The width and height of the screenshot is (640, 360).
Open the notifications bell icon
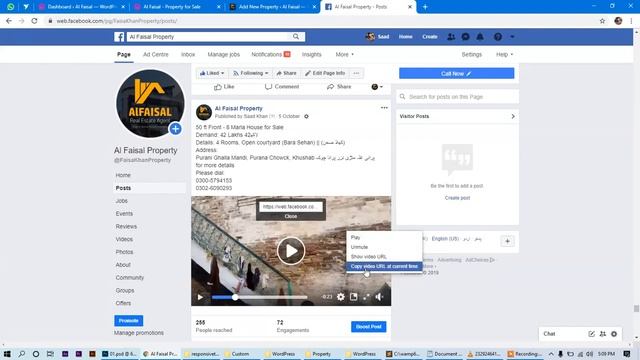coord(480,37)
